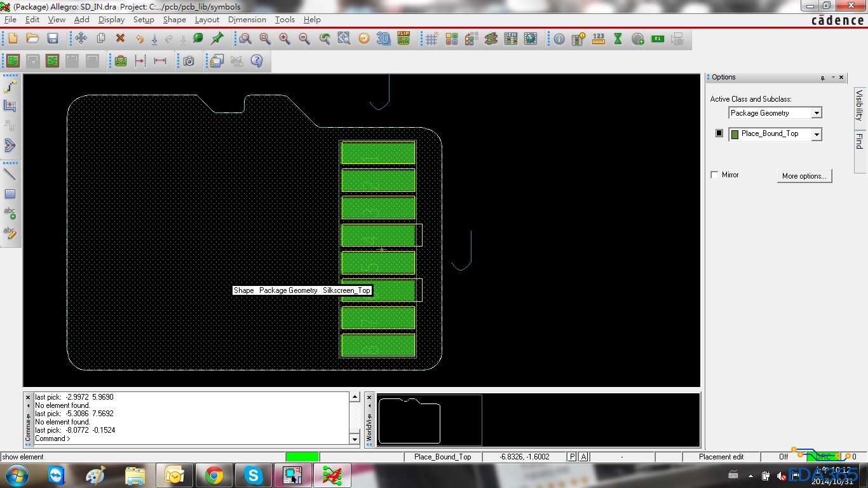Open Skype from the taskbar
The height and width of the screenshot is (488, 868).
click(254, 475)
